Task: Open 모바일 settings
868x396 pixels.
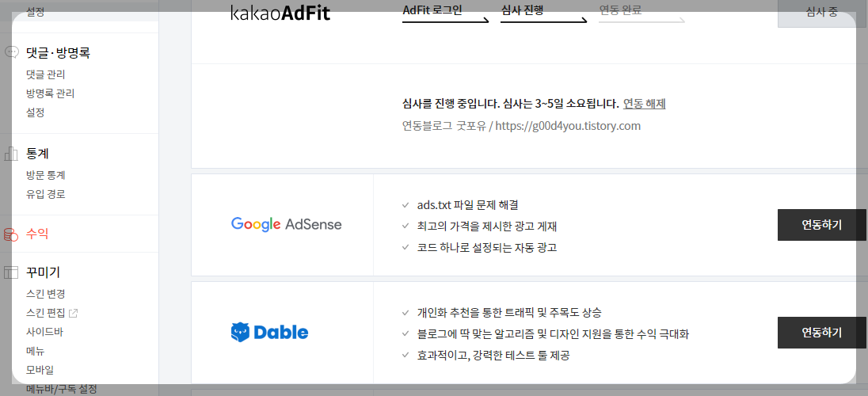Action: [40, 369]
